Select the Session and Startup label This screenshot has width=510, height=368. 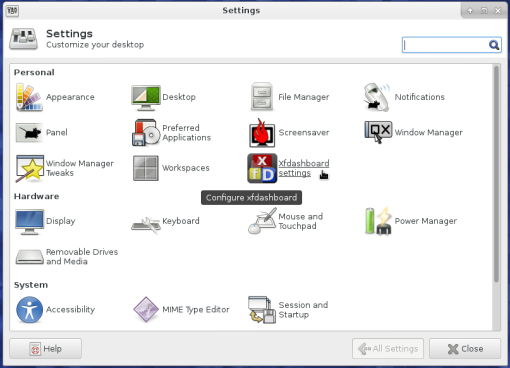[303, 310]
